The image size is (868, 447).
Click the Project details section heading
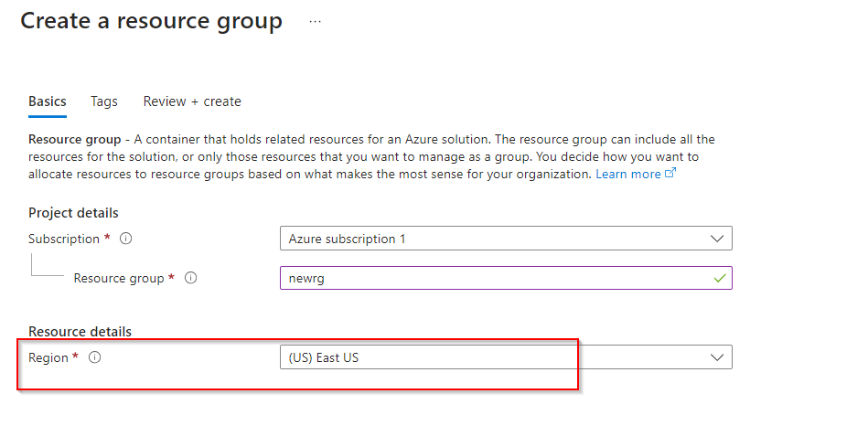click(73, 213)
